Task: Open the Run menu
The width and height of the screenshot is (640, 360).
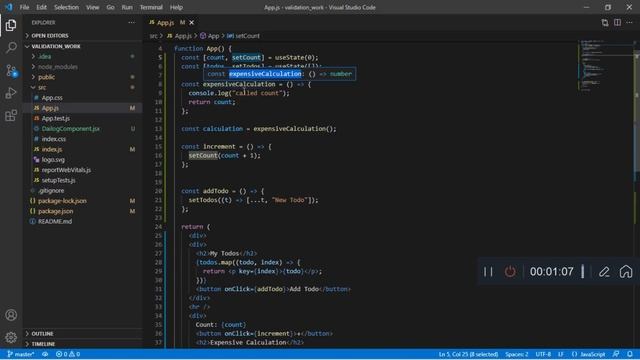Action: (x=127, y=7)
